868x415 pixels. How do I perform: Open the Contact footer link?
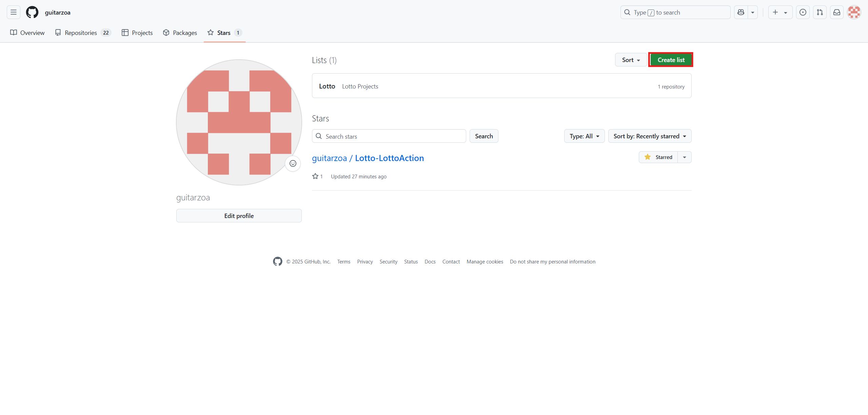451,262
